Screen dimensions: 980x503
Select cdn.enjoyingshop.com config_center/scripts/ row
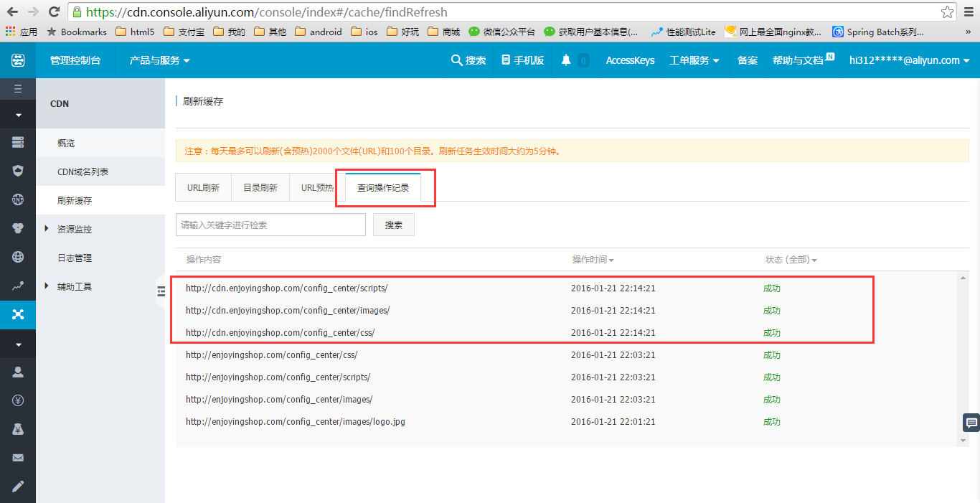click(x=567, y=288)
